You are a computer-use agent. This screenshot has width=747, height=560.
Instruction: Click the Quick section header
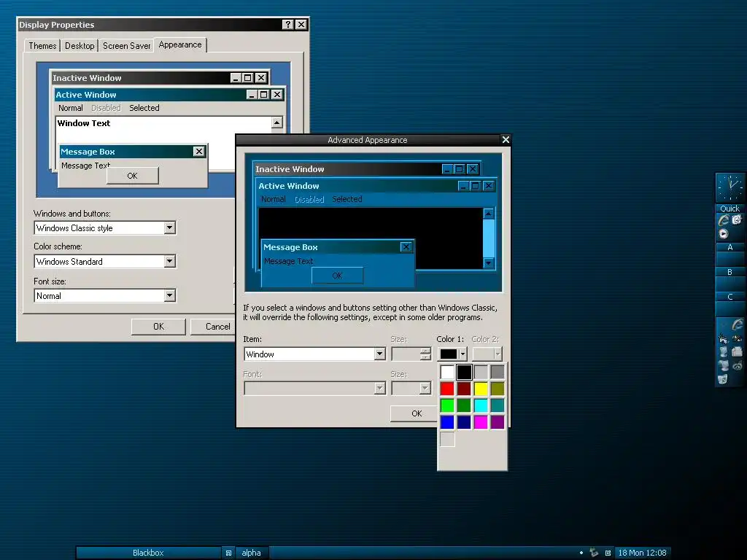coord(729,209)
